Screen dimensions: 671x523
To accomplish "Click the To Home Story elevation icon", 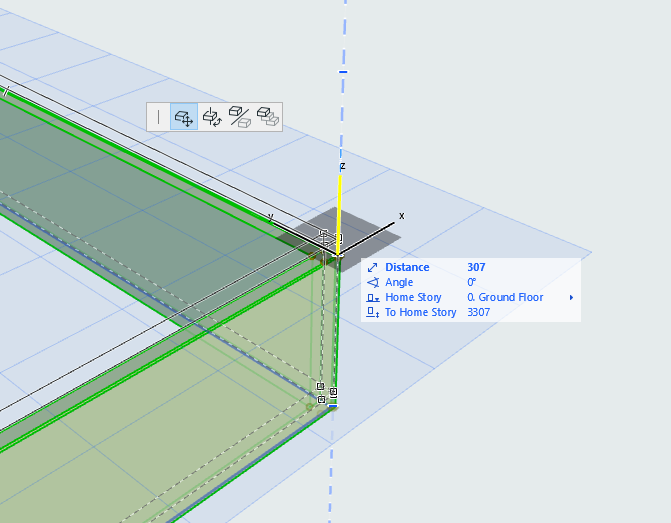I will coord(373,313).
